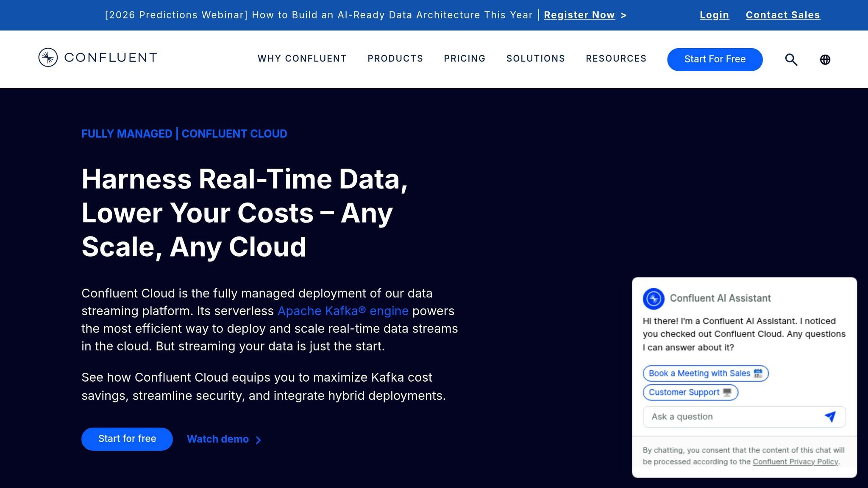868x488 pixels.
Task: Click the arrow next to Watch demo
Action: click(259, 440)
